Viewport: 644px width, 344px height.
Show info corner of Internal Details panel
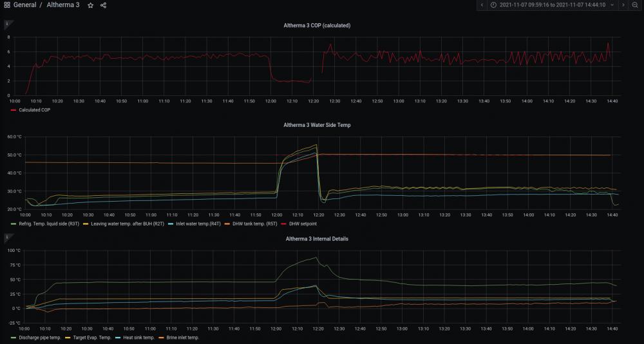[6, 236]
